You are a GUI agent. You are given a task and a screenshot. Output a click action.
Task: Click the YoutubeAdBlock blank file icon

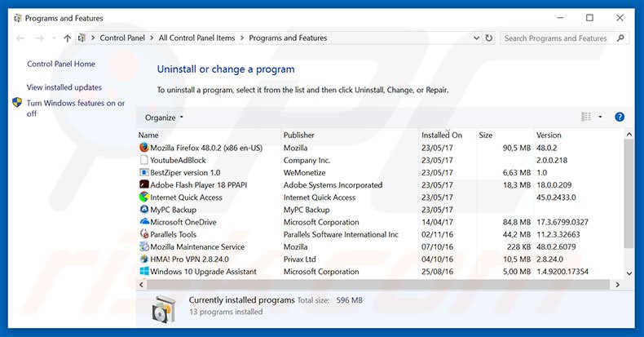(x=143, y=160)
